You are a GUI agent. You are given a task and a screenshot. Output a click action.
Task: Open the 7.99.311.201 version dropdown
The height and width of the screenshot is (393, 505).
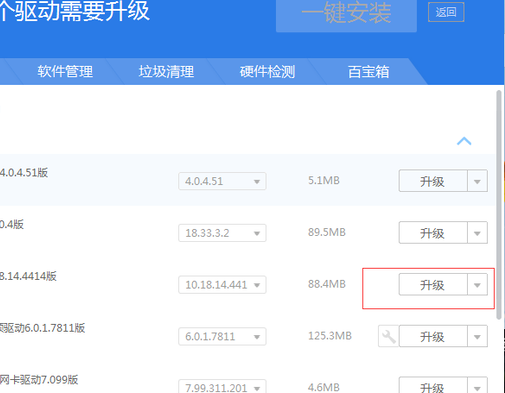(222, 387)
